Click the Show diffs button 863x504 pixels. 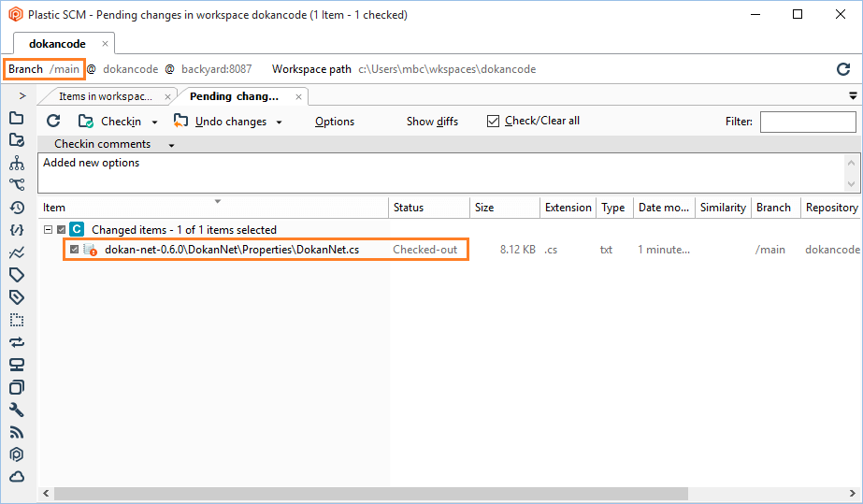tap(432, 122)
